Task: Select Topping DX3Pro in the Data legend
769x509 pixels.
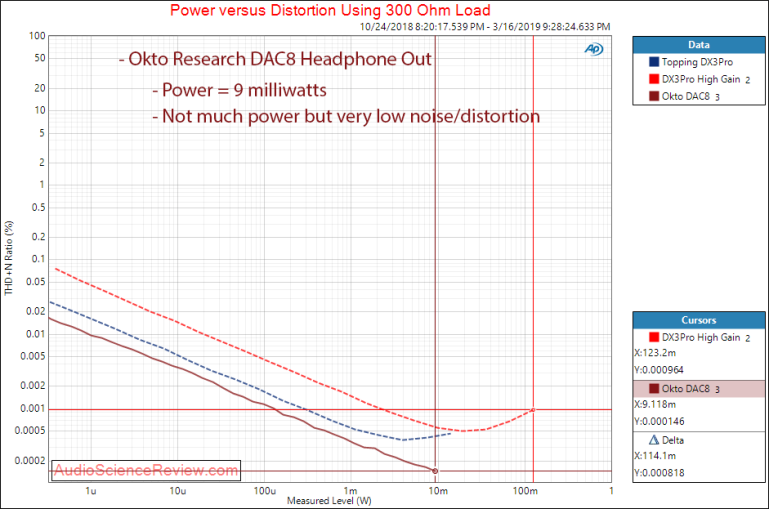Action: click(x=697, y=62)
